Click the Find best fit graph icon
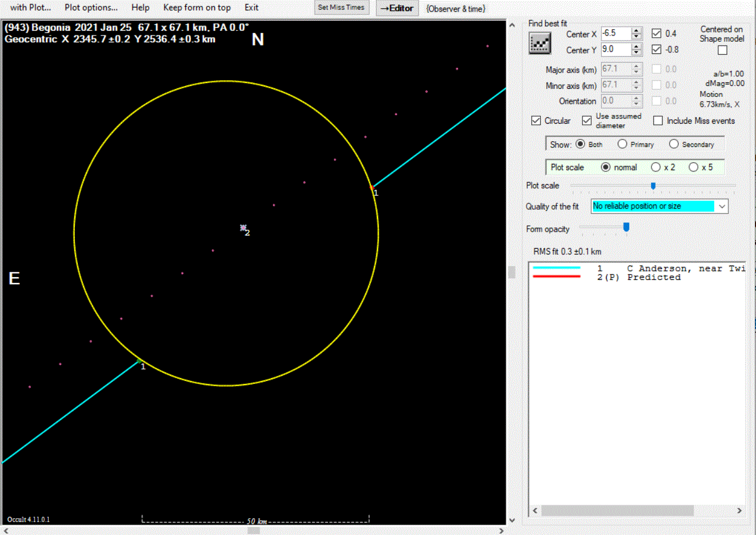 click(x=539, y=44)
